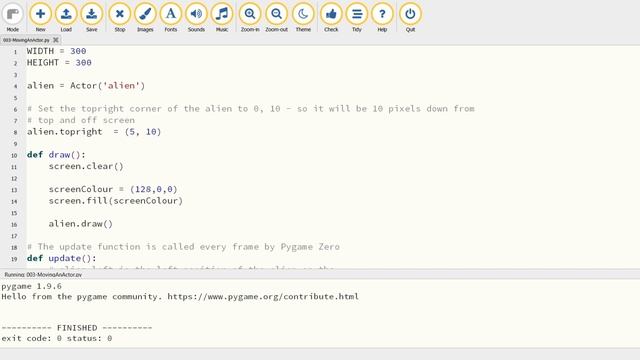Click the def draw(): line
The image size is (640, 360).
(56, 155)
